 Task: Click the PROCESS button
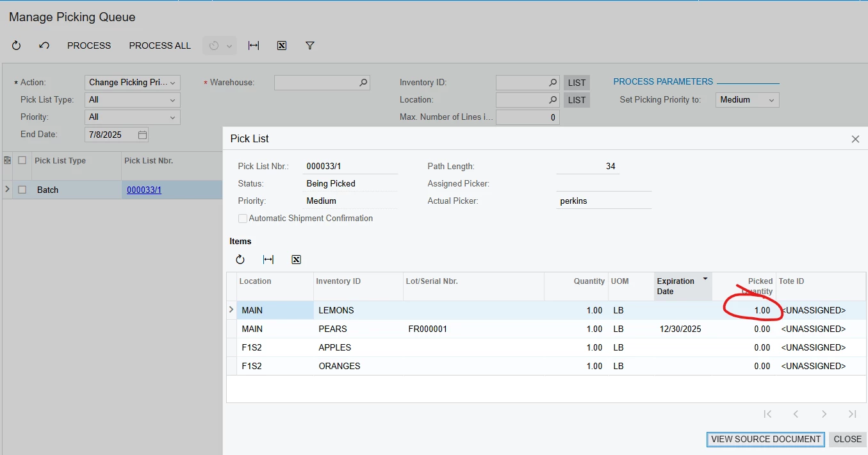[x=89, y=45]
